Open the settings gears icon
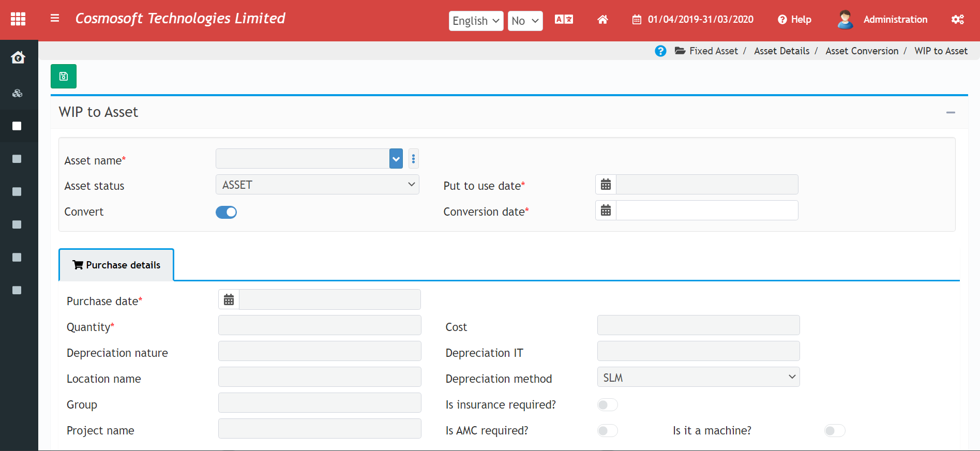The width and height of the screenshot is (980, 451). coord(957,20)
